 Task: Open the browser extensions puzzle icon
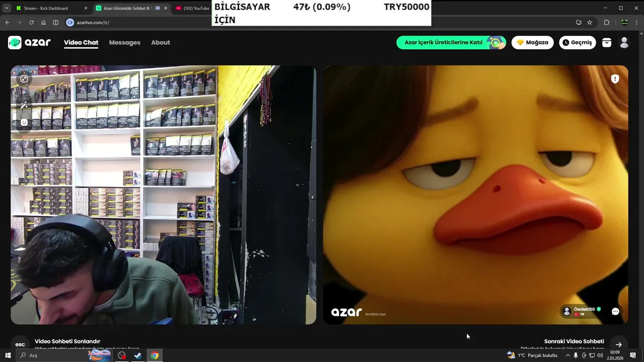(607, 23)
